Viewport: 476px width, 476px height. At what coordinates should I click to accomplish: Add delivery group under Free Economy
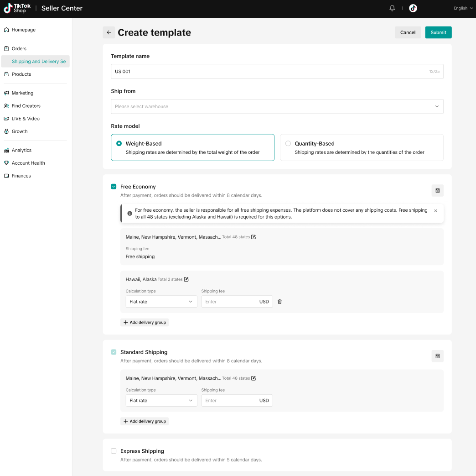tap(145, 322)
